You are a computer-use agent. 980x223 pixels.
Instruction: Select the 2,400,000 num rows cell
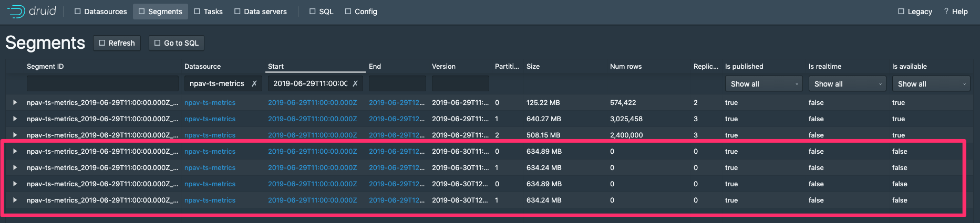click(626, 135)
